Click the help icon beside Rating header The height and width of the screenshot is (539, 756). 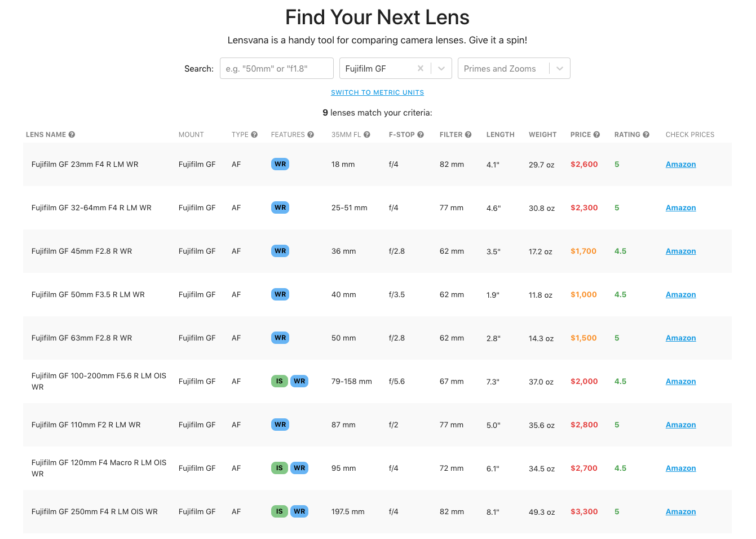click(646, 135)
